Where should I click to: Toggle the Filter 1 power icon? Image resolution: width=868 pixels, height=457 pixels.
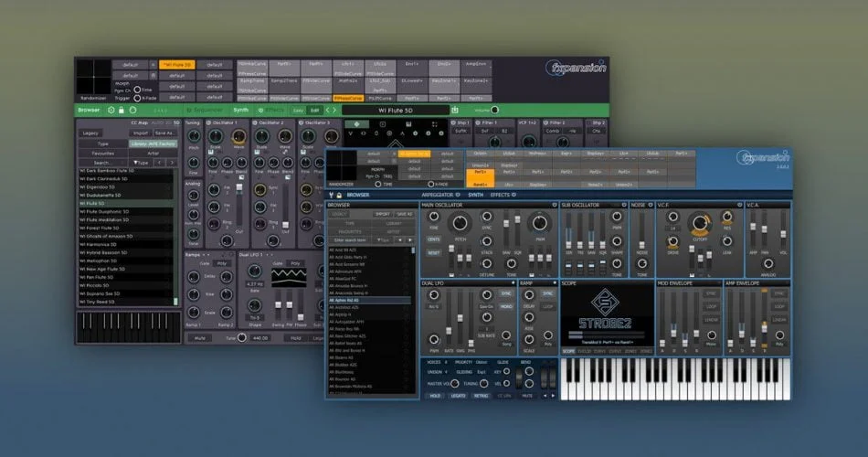[x=476, y=122]
